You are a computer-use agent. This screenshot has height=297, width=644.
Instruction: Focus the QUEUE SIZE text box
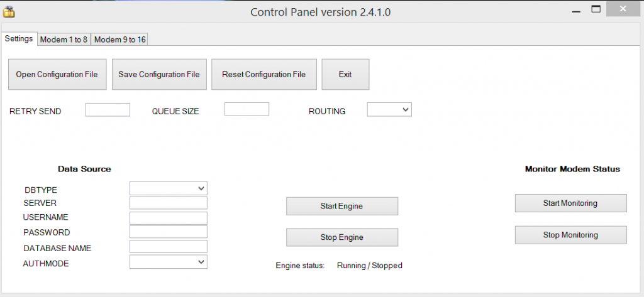click(247, 110)
